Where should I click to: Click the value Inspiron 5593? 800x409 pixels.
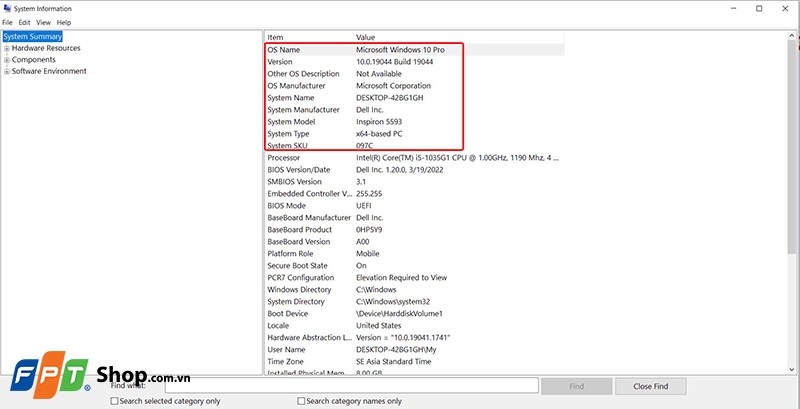(x=379, y=121)
